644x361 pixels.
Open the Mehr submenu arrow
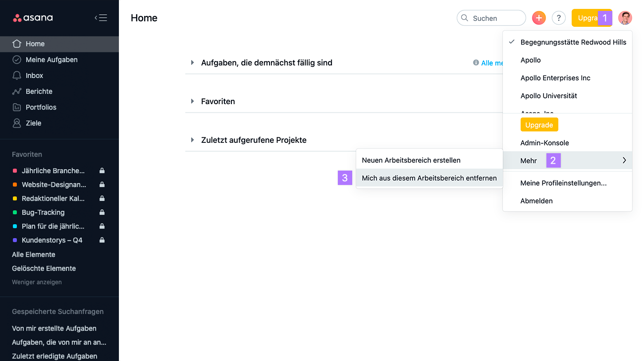point(624,161)
